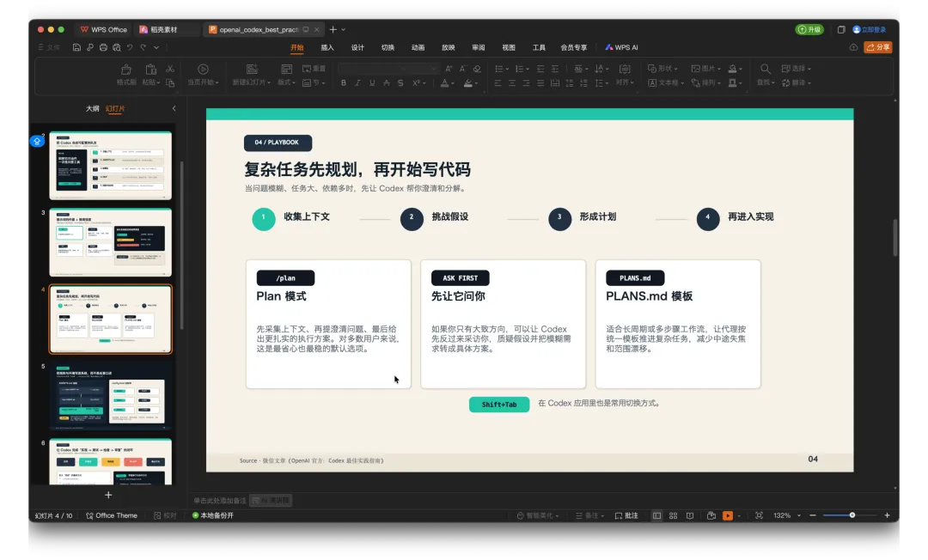This screenshot has height=560, width=928.
Task: Toggle Italic formatting
Action: coord(357,82)
